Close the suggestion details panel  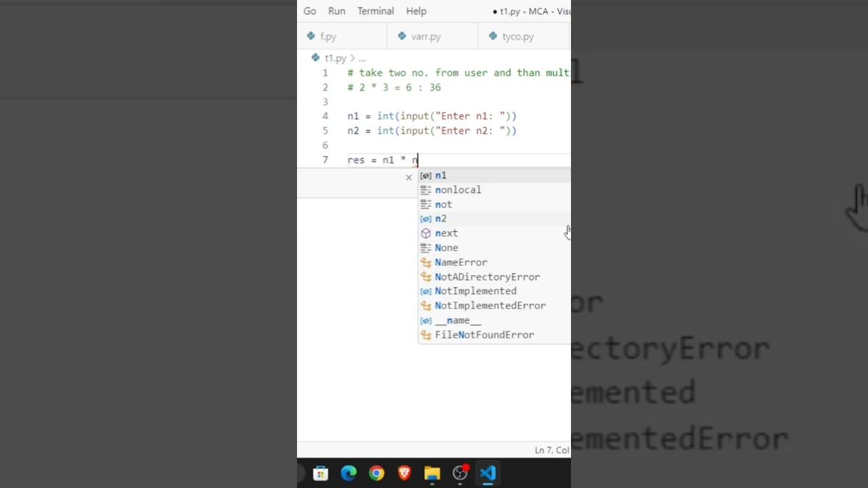408,177
